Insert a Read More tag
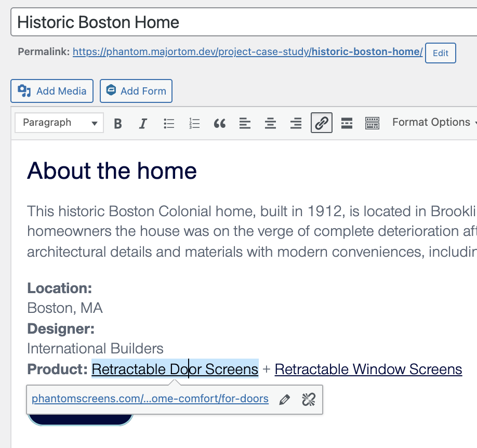 347,123
